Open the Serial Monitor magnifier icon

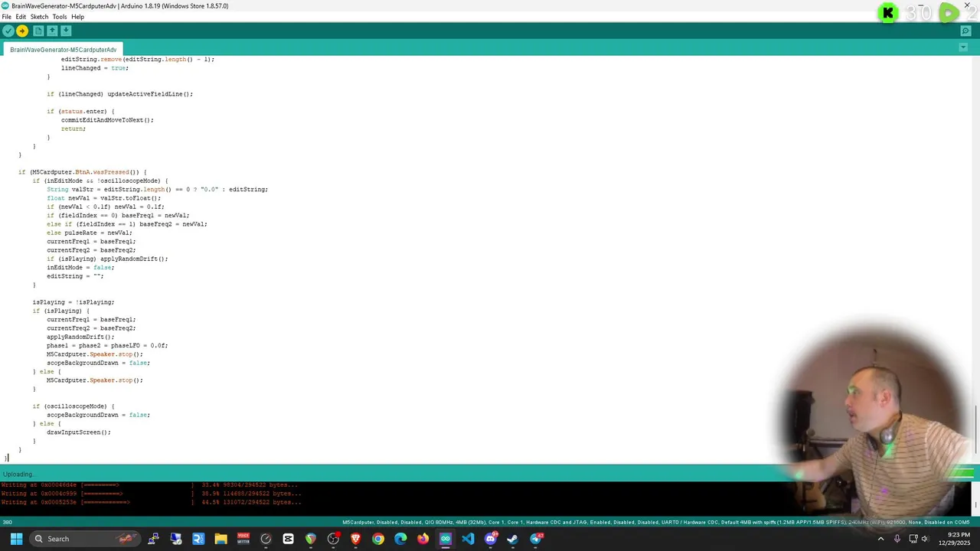(x=966, y=31)
